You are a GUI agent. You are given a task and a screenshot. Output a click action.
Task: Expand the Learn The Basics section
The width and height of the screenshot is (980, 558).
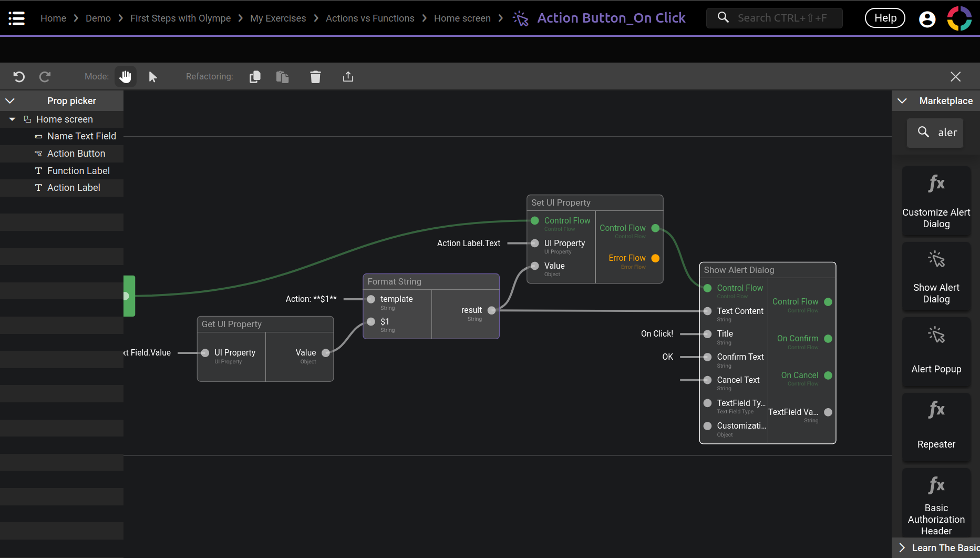point(902,547)
